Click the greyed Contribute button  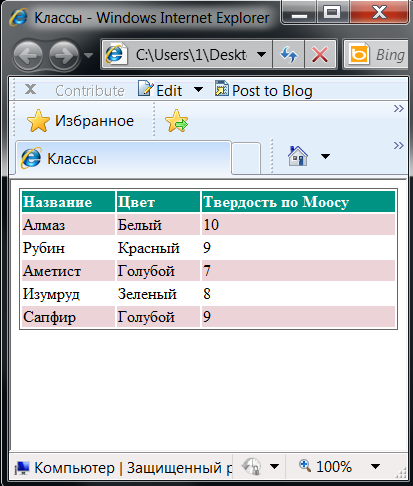click(x=90, y=91)
